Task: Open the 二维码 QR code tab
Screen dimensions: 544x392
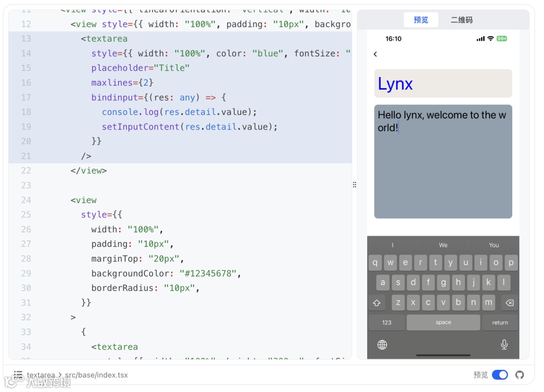Action: tap(461, 20)
